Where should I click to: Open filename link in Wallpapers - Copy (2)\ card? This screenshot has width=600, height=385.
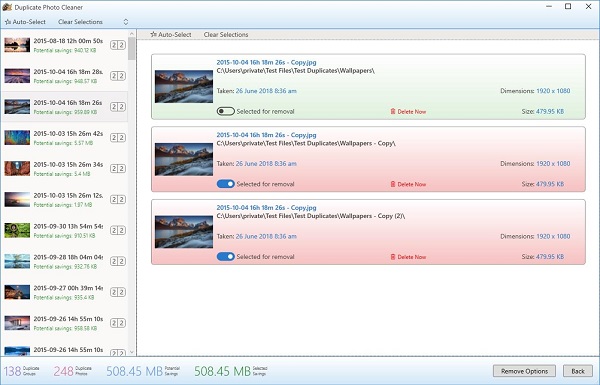(x=266, y=208)
